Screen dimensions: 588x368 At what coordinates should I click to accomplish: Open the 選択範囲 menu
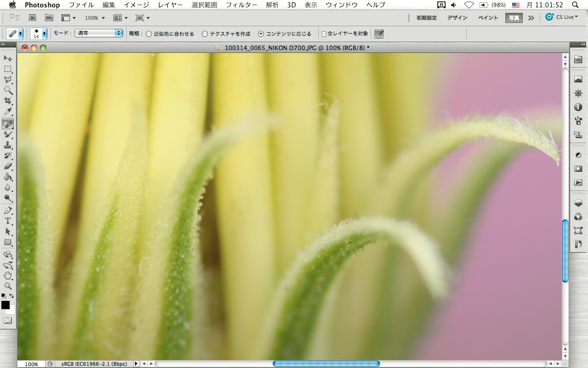[204, 5]
